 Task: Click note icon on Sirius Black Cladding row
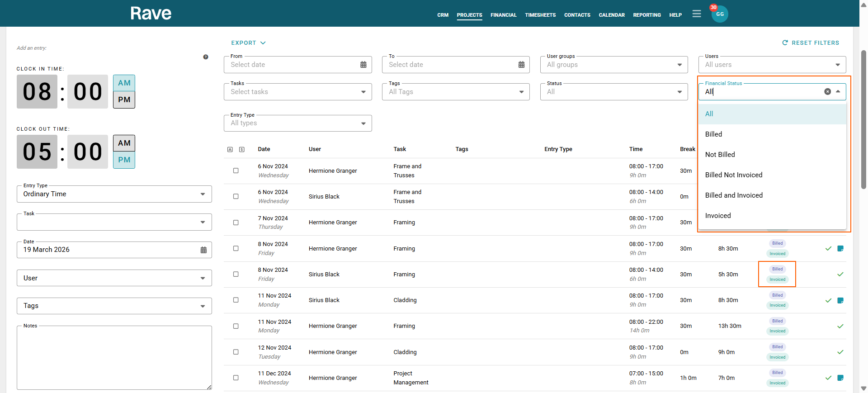pyautogui.click(x=840, y=300)
